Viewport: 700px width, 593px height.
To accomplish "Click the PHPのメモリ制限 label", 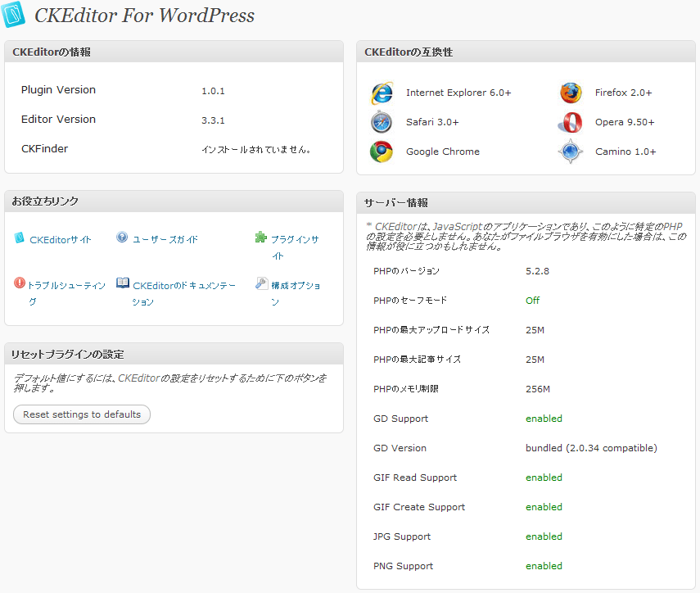I will click(x=406, y=389).
